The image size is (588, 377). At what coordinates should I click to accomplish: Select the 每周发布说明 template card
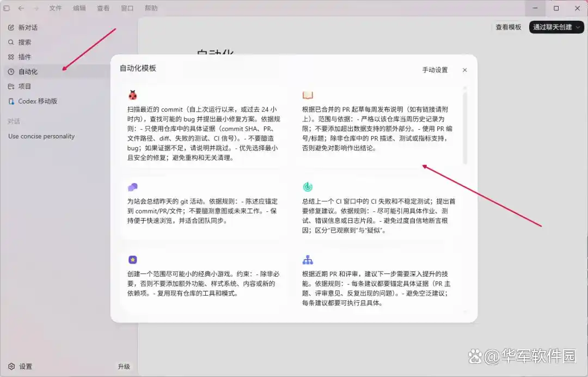point(379,126)
